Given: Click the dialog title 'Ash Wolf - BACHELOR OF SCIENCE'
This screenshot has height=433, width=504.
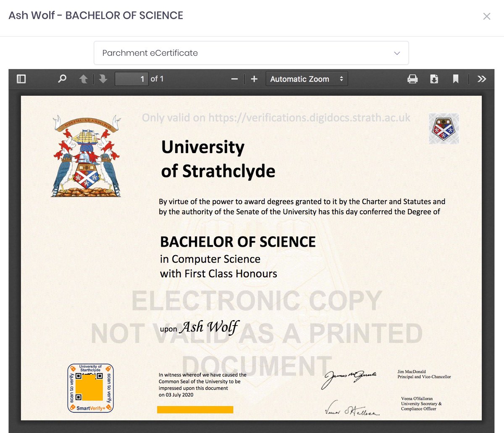Looking at the screenshot, I should click(x=96, y=16).
